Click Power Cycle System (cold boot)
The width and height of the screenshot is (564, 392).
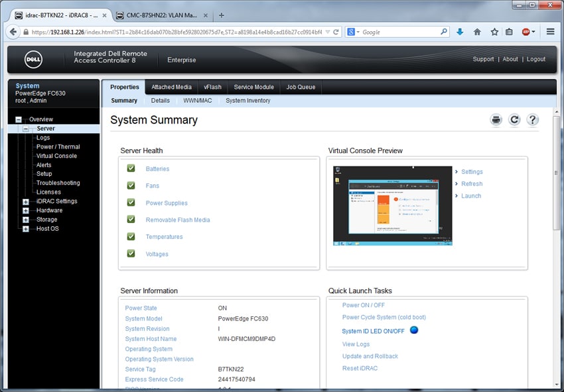(384, 317)
